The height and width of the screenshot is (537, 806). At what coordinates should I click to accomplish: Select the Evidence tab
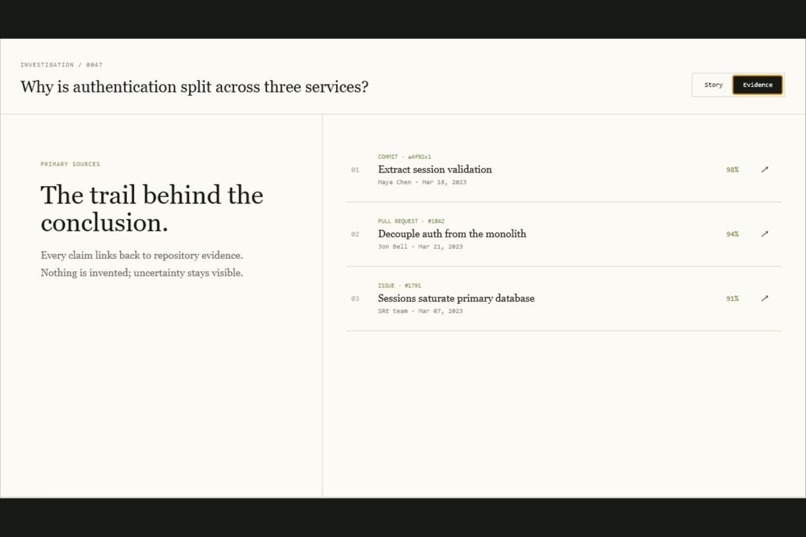coord(757,85)
